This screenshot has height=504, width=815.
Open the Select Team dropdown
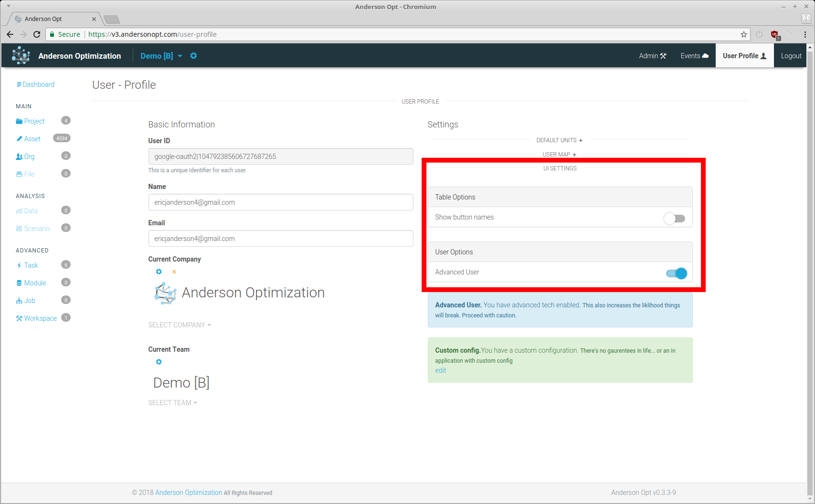[x=172, y=403]
